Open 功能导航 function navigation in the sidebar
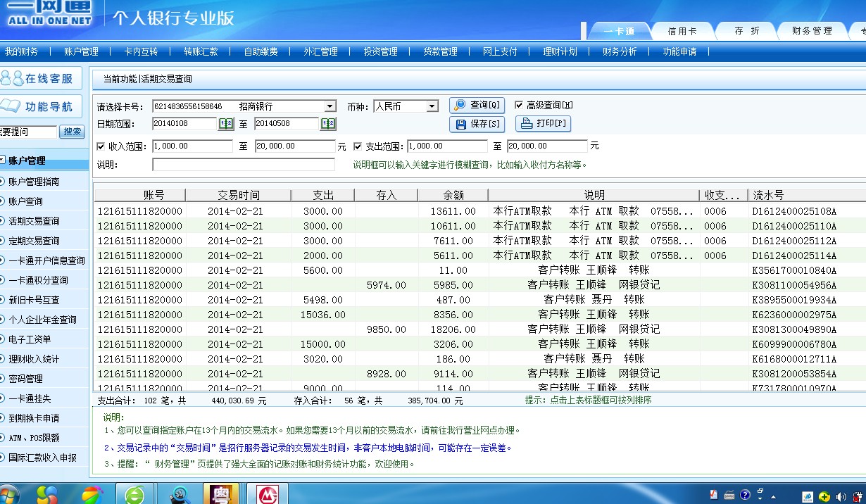Screen dimensions: 866x504 point(41,106)
